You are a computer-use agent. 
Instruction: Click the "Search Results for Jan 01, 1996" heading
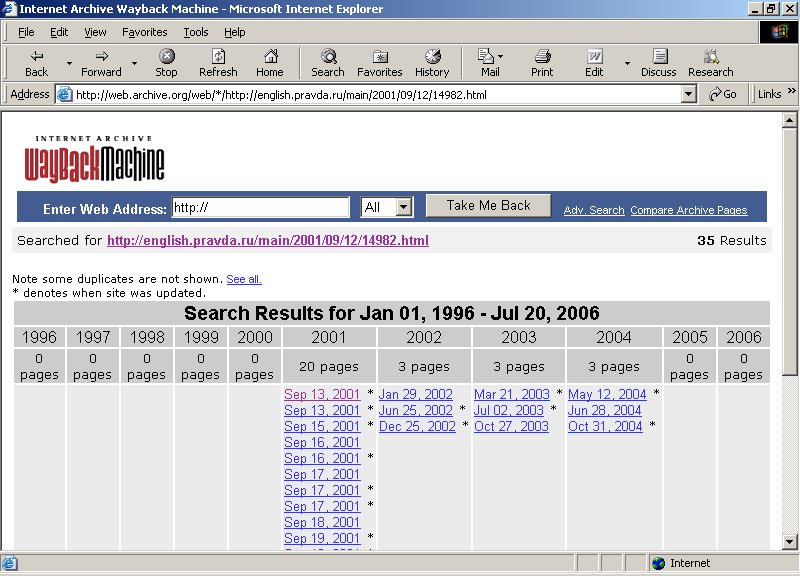click(391, 313)
